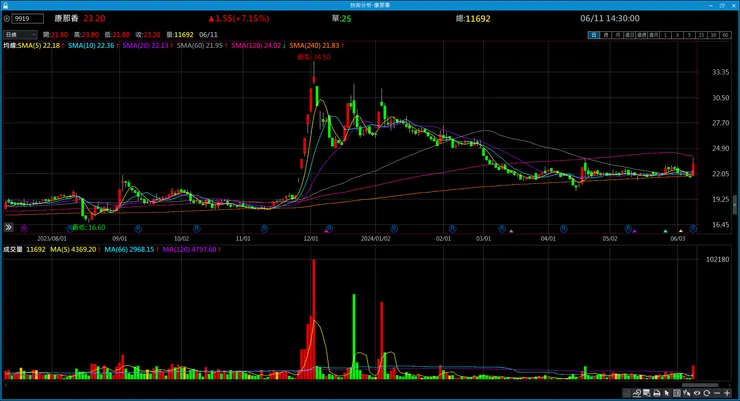Select the arrow cursor tool

667,393
